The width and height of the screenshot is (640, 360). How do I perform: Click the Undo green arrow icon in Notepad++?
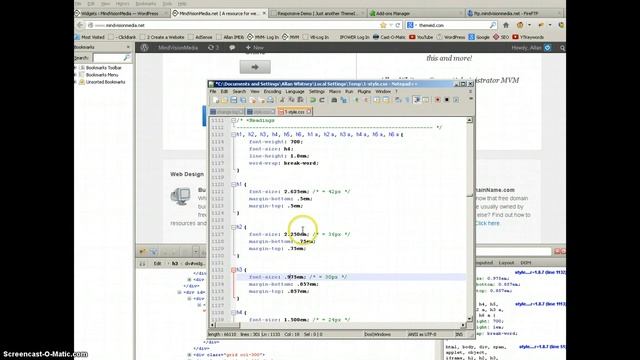(313, 100)
